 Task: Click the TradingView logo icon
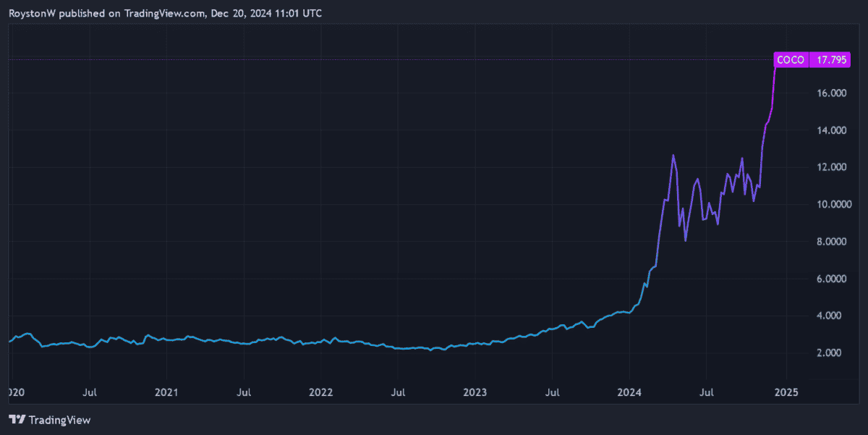[17, 420]
